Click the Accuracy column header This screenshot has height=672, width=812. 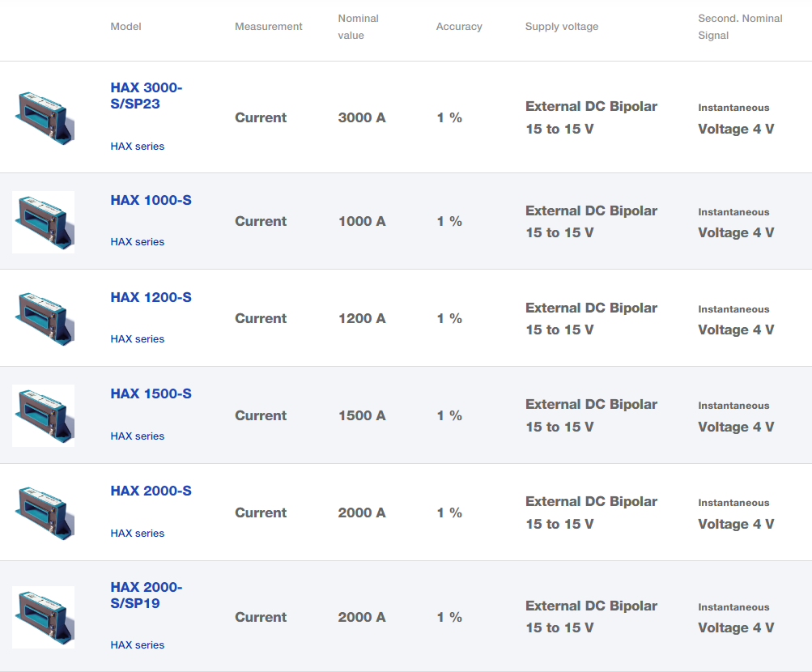click(459, 27)
